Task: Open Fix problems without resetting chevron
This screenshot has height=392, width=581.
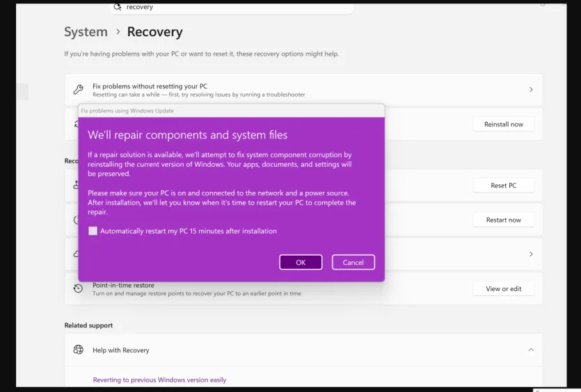Action: 531,90
